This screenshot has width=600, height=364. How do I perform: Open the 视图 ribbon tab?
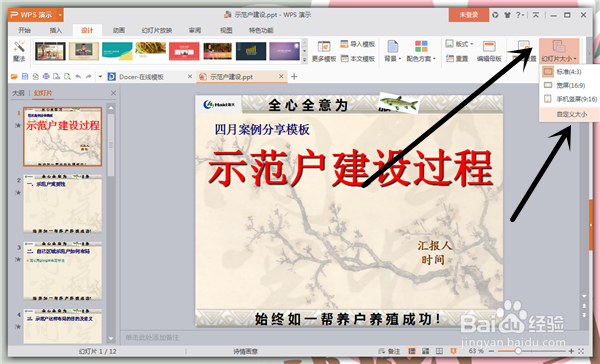[226, 30]
